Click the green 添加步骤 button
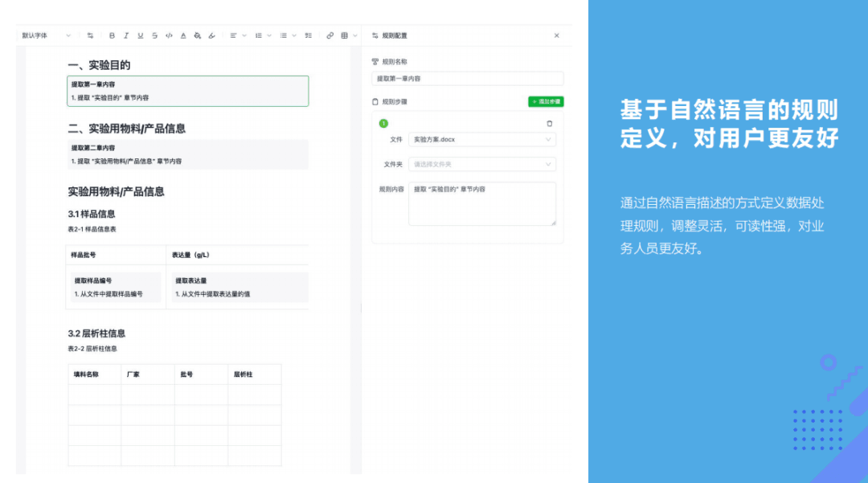 548,101
